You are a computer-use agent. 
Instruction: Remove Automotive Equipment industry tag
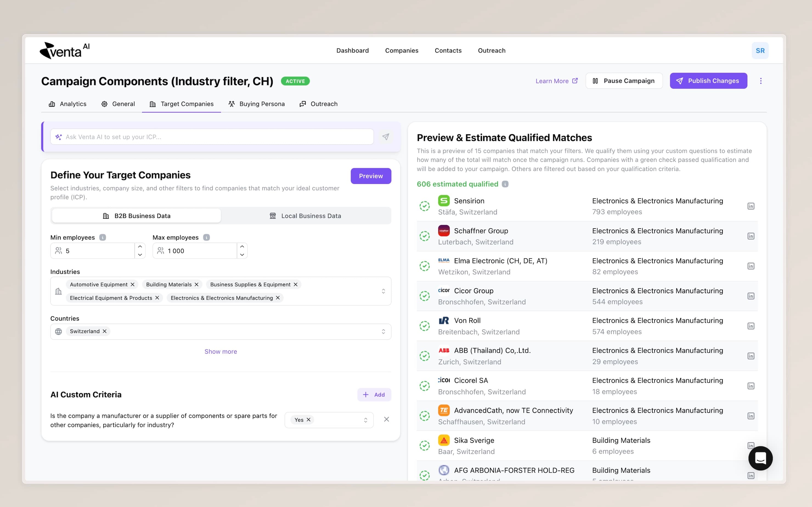132,284
